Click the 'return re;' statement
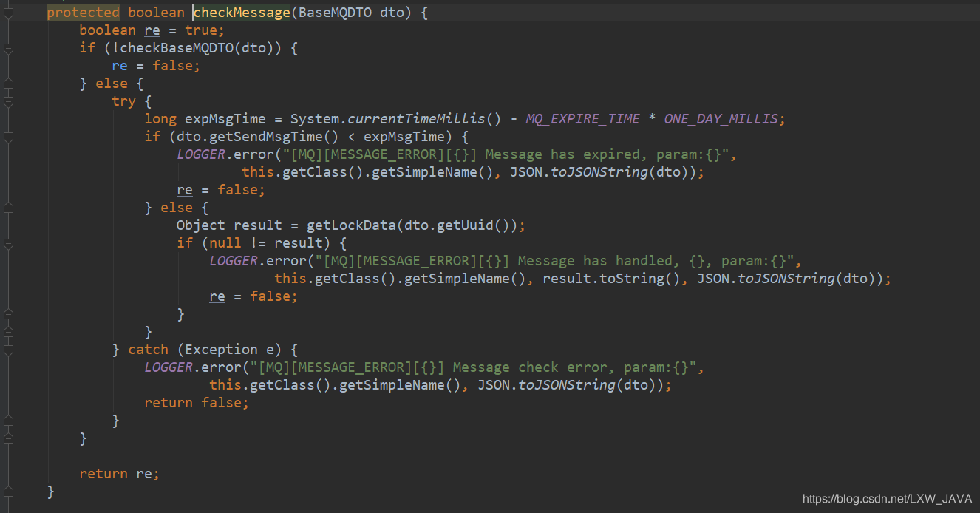The height and width of the screenshot is (513, 980). 119,474
